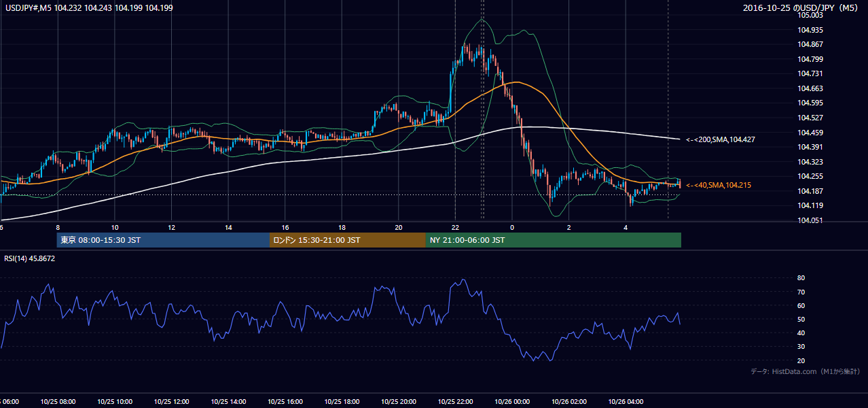Click hour label 16 on chart time axis
This screenshot has height=408, width=868.
point(285,228)
